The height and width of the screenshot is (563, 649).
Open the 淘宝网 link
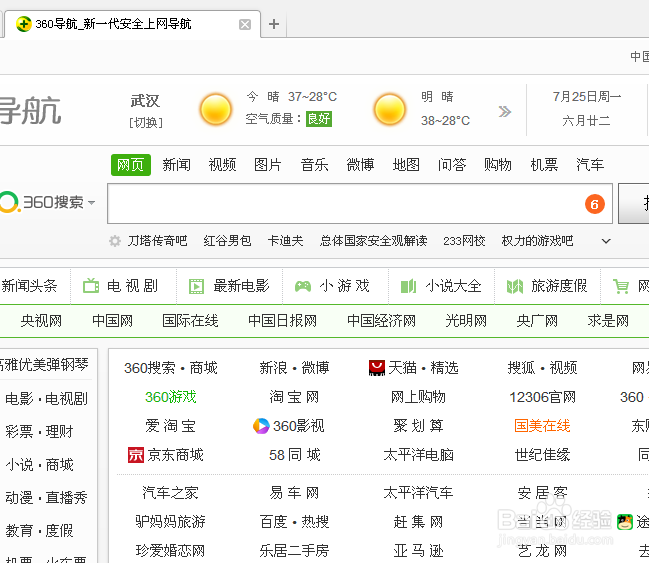click(x=294, y=397)
